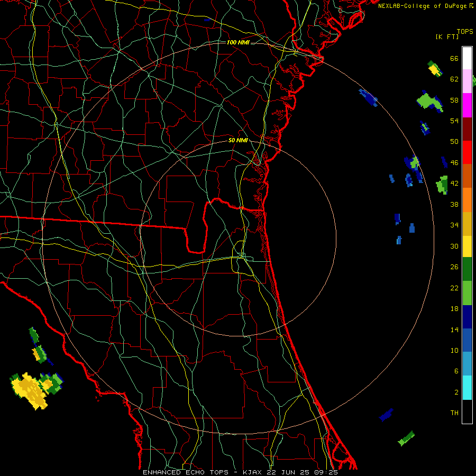Click the legend value 18
The image size is (476, 476).
coord(454,309)
